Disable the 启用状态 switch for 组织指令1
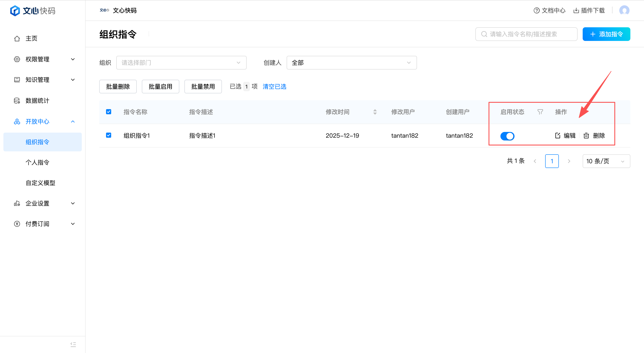The image size is (644, 353). (x=507, y=136)
